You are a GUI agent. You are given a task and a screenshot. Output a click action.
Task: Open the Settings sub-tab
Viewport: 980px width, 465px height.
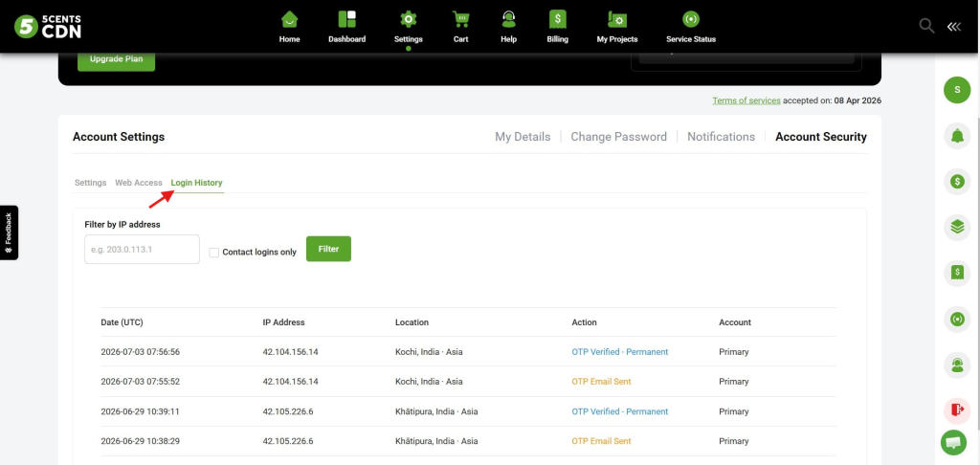pyautogui.click(x=91, y=183)
